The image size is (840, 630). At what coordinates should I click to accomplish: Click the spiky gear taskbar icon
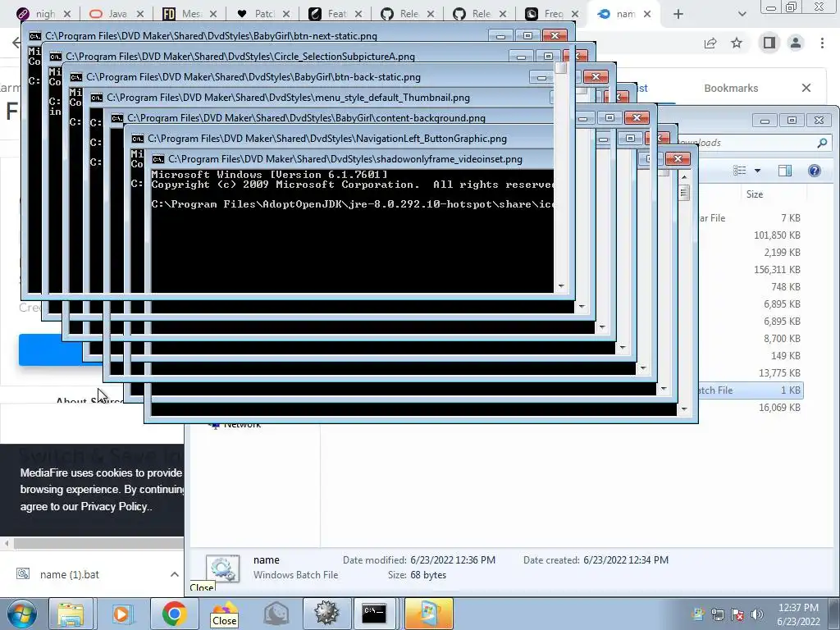(x=326, y=614)
